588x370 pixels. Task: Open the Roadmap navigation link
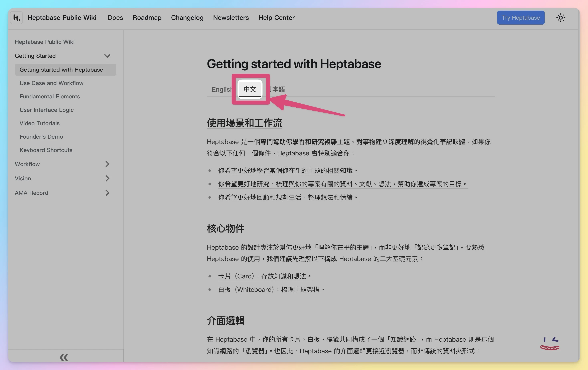(147, 18)
